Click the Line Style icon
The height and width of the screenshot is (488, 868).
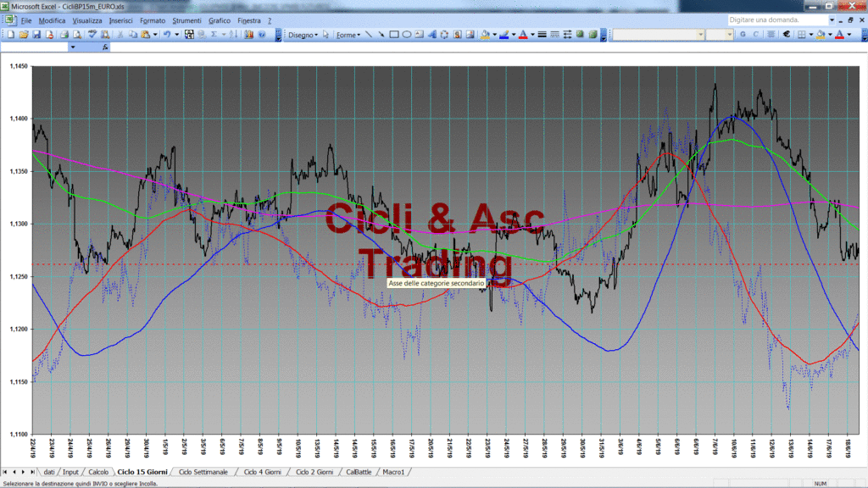tap(542, 35)
